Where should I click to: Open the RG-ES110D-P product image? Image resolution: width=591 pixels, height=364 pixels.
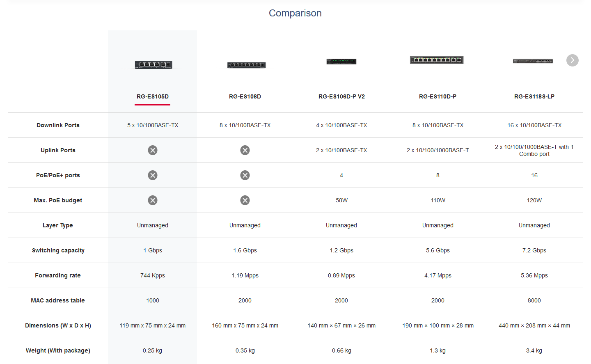coord(437,60)
